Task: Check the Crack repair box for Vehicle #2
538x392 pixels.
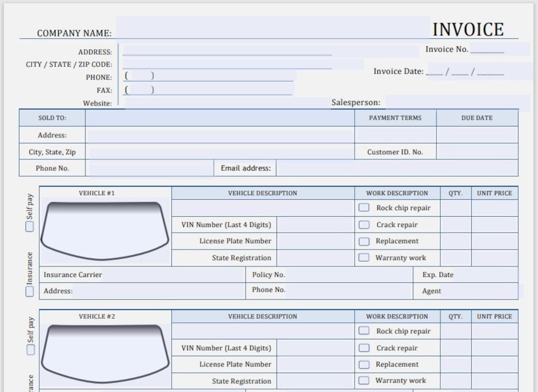Action: (x=364, y=348)
